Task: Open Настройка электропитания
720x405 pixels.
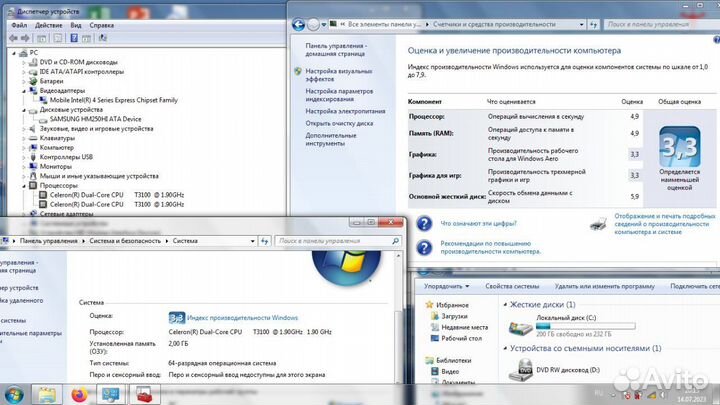Action: pyautogui.click(x=345, y=111)
